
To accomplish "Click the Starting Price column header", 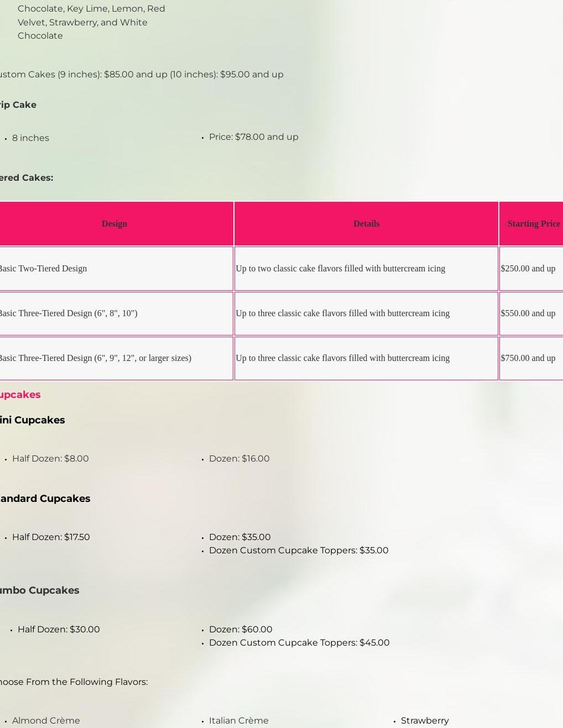I will (533, 224).
